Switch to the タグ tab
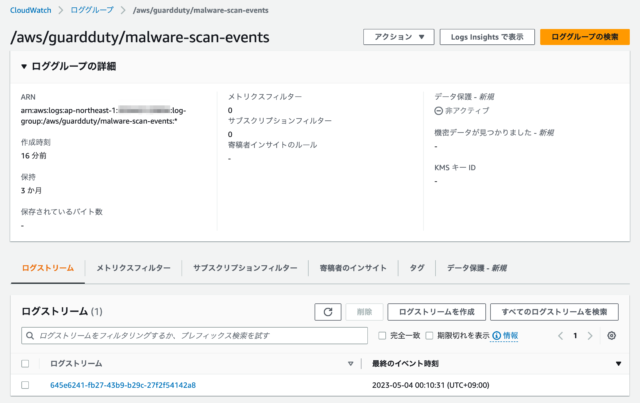 point(417,268)
